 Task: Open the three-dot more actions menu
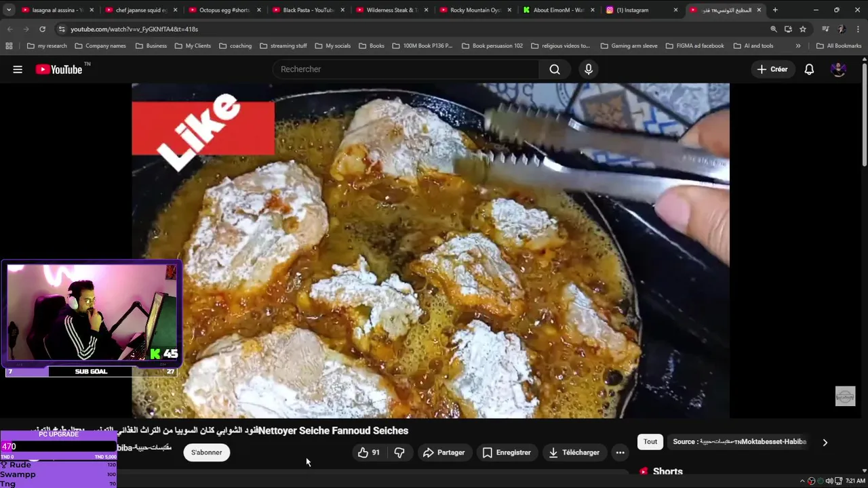(620, 453)
